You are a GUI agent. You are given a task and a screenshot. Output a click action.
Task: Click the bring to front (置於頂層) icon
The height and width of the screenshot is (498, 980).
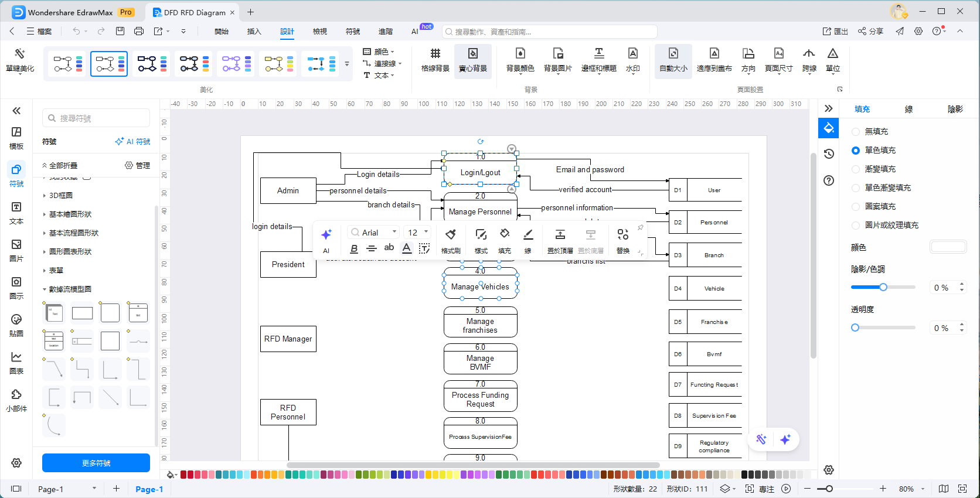pyautogui.click(x=560, y=239)
